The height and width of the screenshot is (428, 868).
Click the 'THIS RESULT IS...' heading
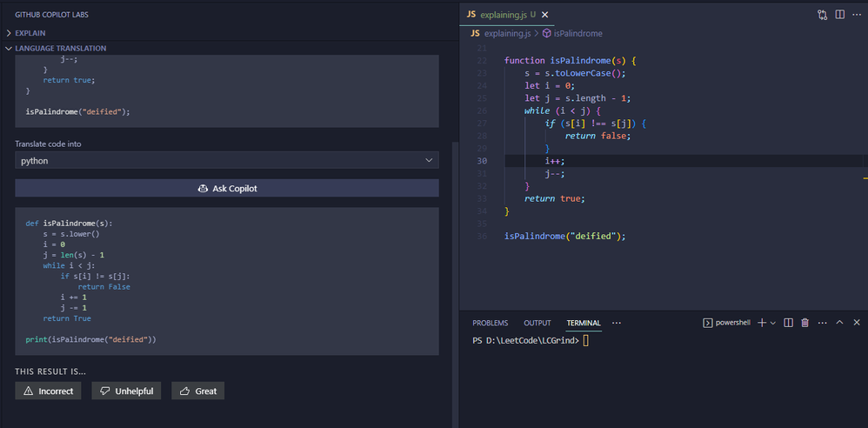tap(50, 371)
